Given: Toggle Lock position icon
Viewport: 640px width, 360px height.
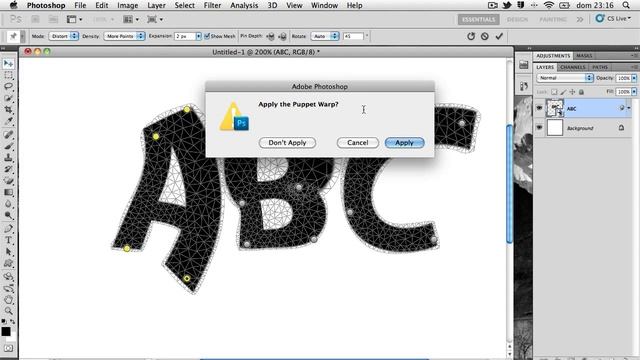Looking at the screenshot, I should [x=572, y=92].
